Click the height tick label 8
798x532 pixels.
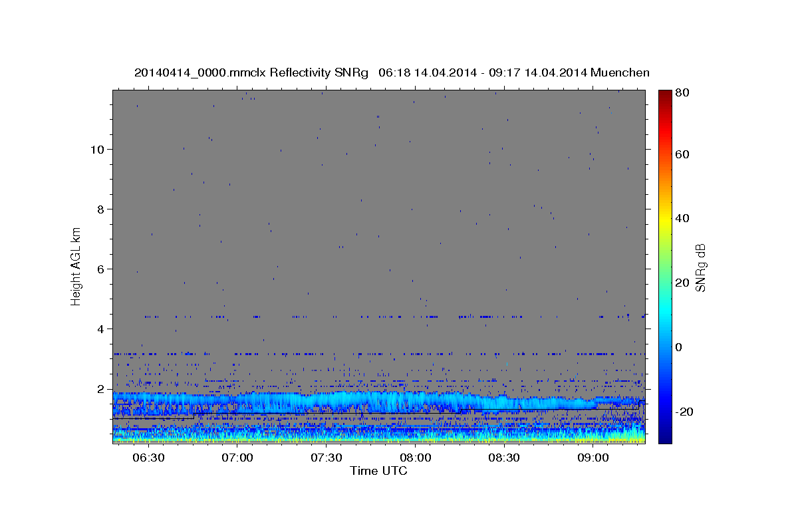click(x=100, y=209)
